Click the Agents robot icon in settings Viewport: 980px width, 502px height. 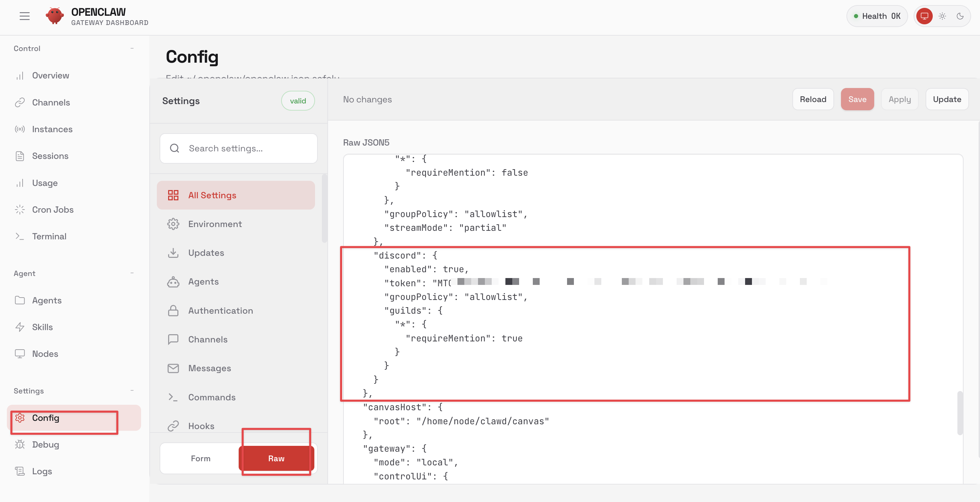pyautogui.click(x=173, y=282)
